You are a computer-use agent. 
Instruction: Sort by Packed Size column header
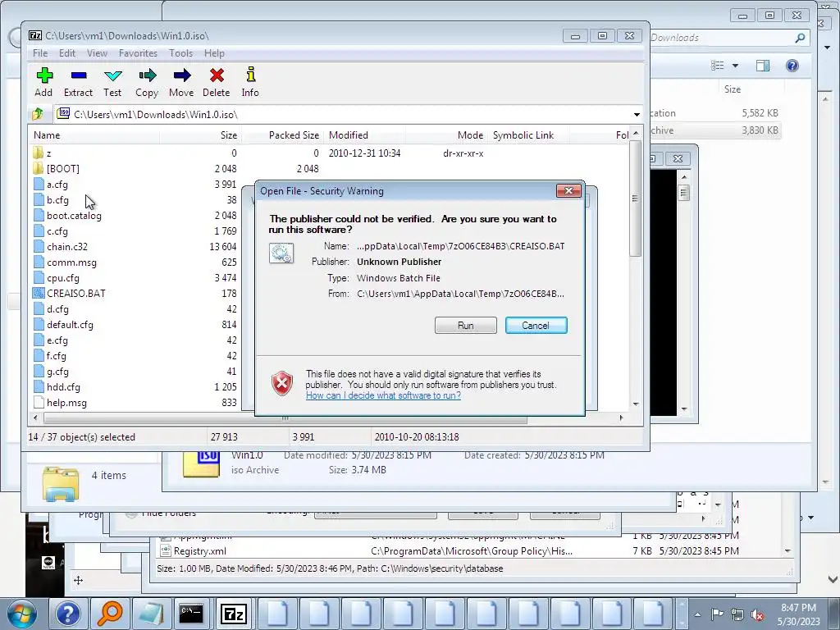point(282,135)
